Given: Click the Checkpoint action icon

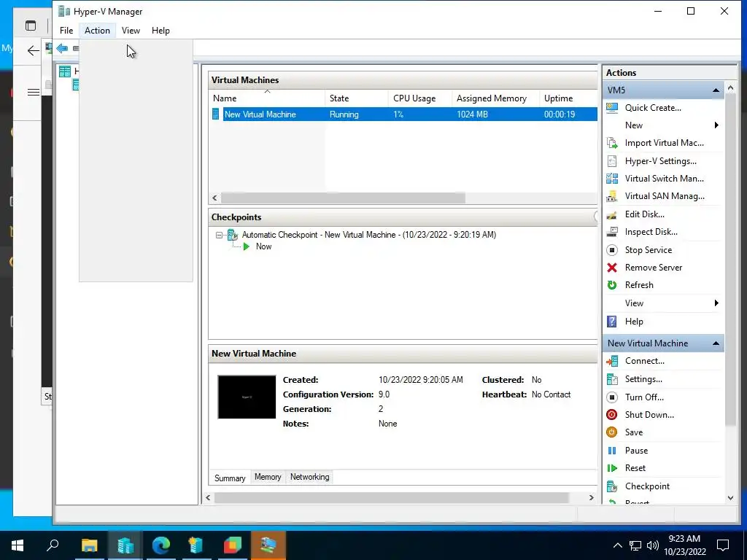Looking at the screenshot, I should pyautogui.click(x=612, y=486).
